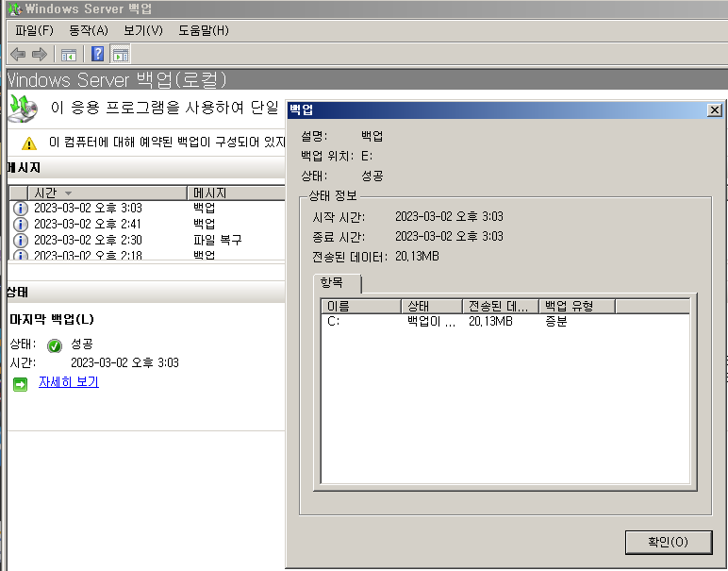The height and width of the screenshot is (571, 728).
Task: Click the truncated 백업이 ... status cell
Action: coord(431,322)
